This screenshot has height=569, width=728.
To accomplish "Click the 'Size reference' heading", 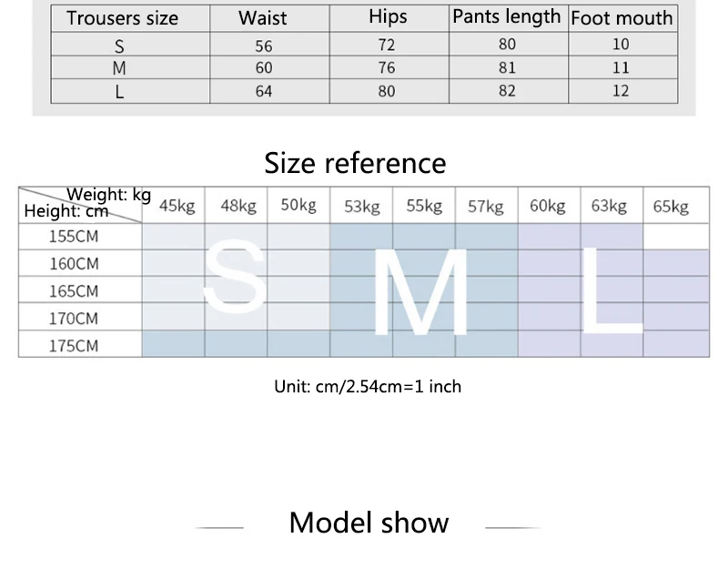I will pyautogui.click(x=355, y=163).
